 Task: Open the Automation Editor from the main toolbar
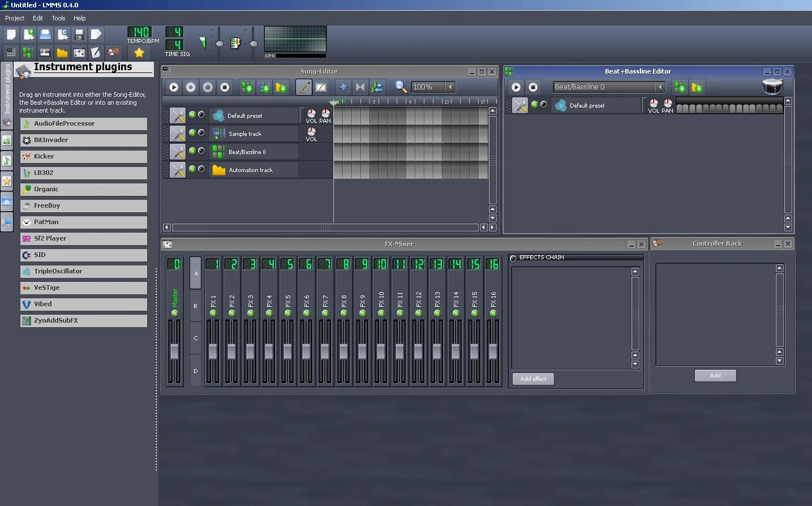(62, 52)
